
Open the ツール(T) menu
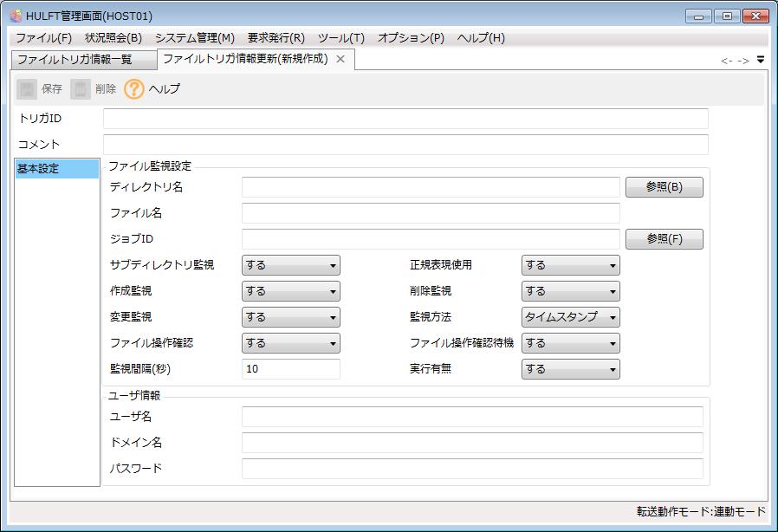[x=340, y=38]
